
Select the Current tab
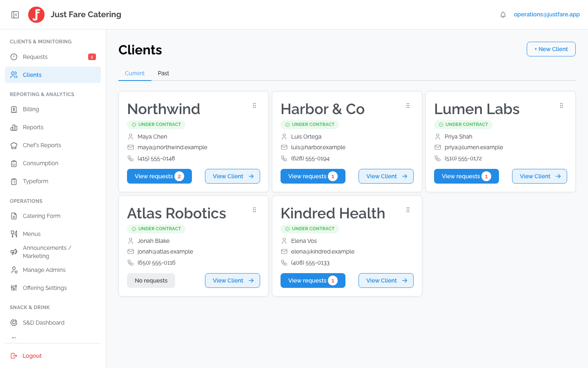click(x=135, y=73)
